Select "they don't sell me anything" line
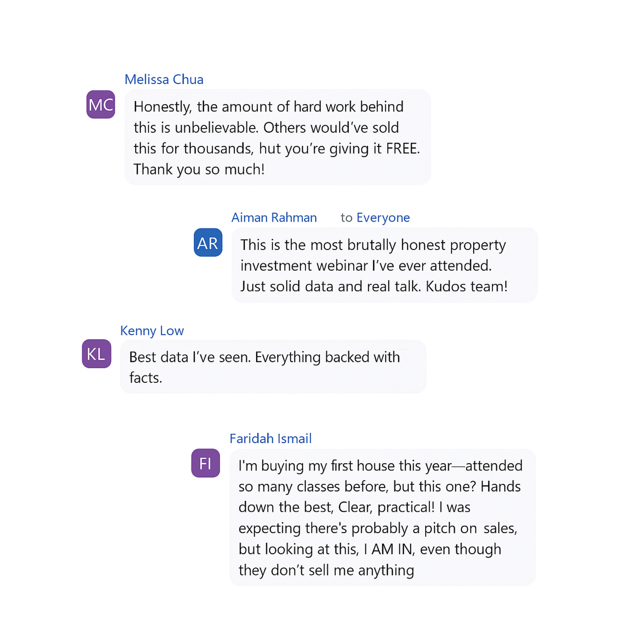 326,570
